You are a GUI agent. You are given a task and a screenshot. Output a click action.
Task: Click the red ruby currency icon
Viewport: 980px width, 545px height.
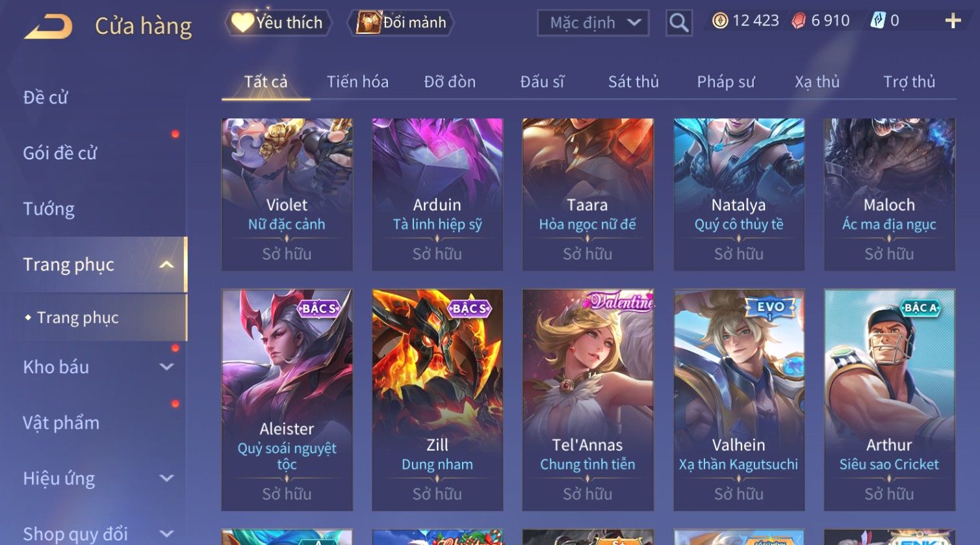point(799,21)
